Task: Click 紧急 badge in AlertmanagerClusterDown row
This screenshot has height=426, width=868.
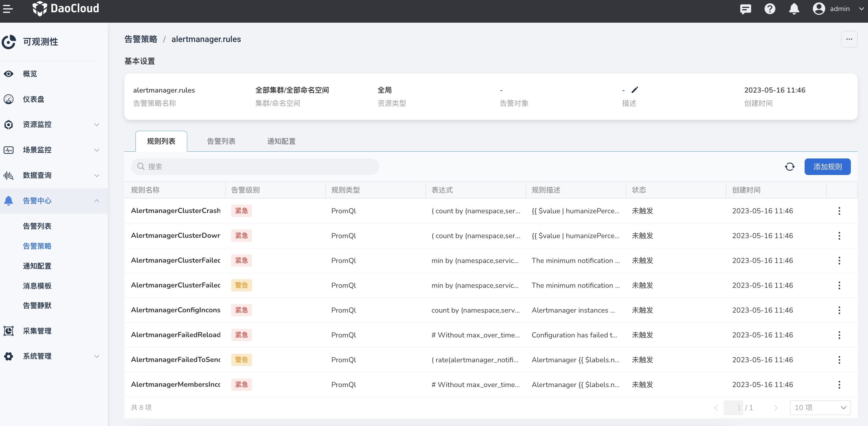Action: click(241, 236)
